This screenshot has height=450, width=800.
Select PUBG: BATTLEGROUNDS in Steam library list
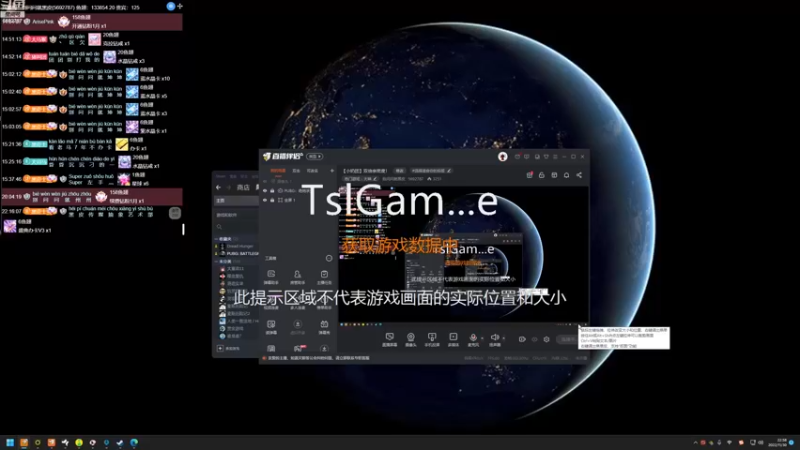(242, 253)
